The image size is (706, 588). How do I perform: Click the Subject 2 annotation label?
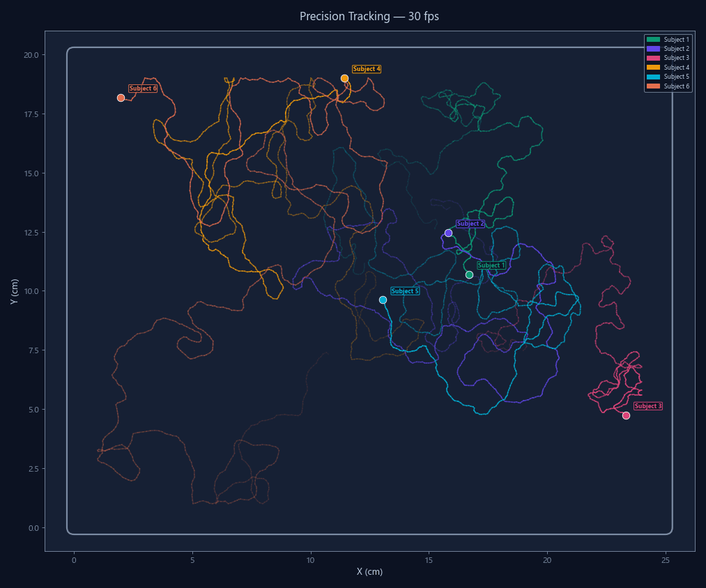[x=470, y=224]
